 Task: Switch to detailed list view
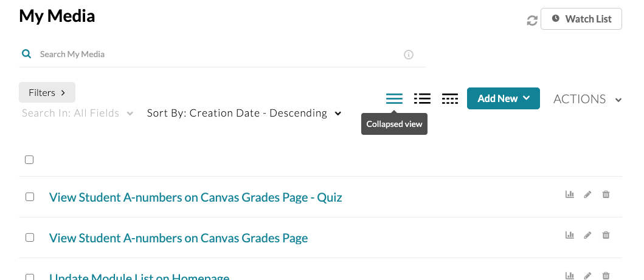(422, 98)
